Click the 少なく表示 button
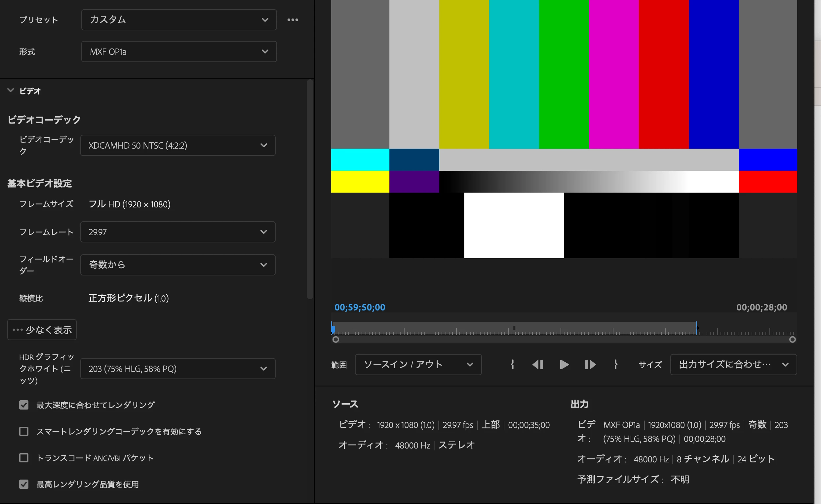Screen dimensions: 821x504 point(42,330)
